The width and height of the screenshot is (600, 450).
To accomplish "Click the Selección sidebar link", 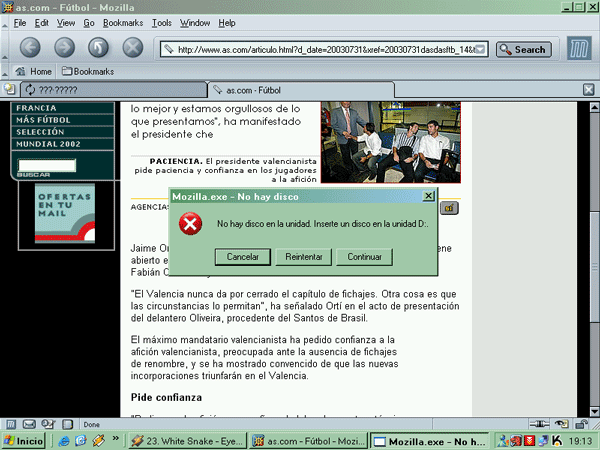I will pyautogui.click(x=40, y=131).
